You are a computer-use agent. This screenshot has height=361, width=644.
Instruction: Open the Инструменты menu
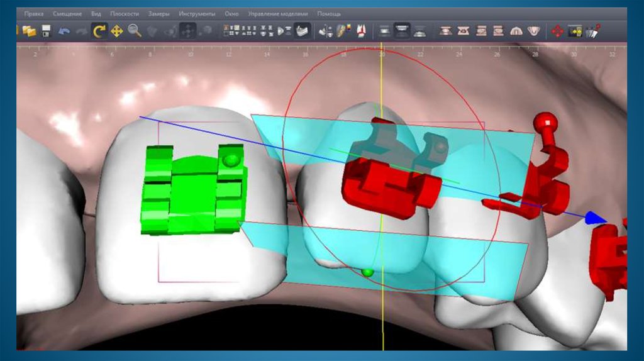(x=196, y=13)
